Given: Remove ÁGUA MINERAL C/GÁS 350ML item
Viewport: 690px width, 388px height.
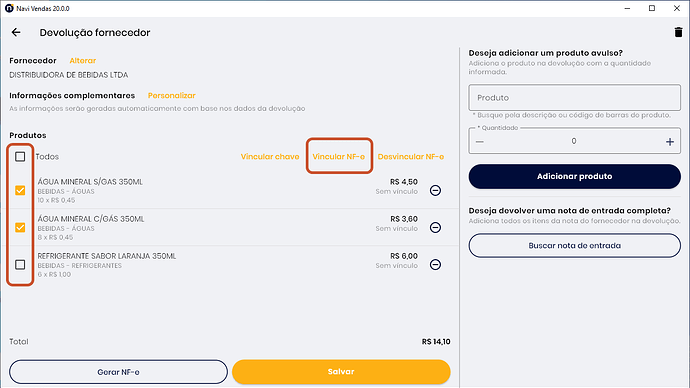Looking at the screenshot, I should (435, 227).
